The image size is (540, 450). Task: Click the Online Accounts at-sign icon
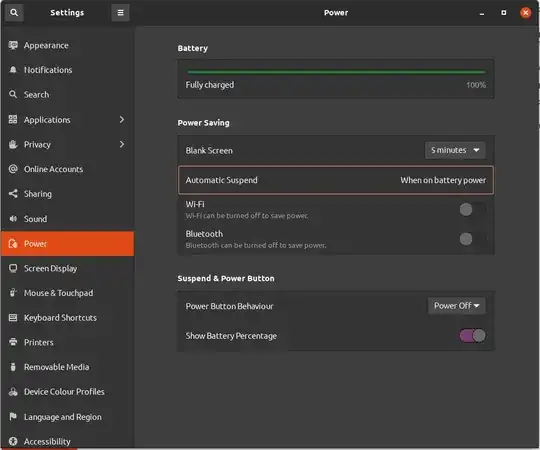pyautogui.click(x=13, y=169)
